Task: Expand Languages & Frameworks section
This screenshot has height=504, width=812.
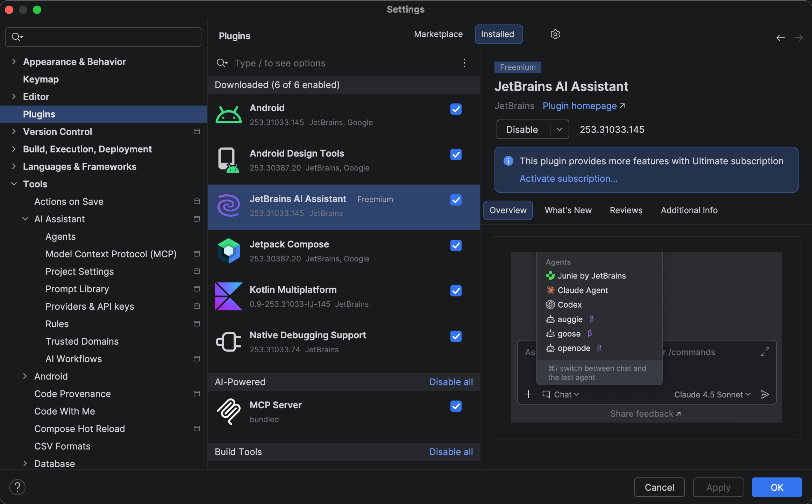Action: [x=14, y=166]
